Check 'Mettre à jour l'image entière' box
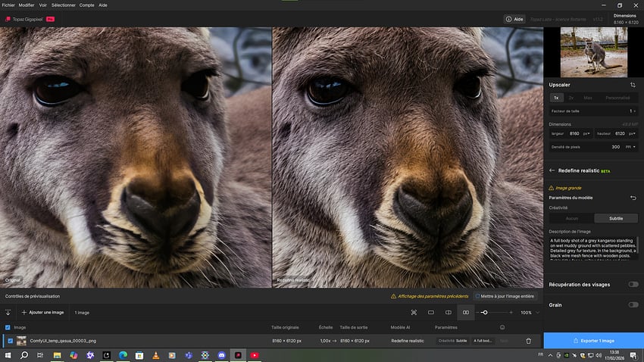Screen dimensions: 644x362 point(477,296)
